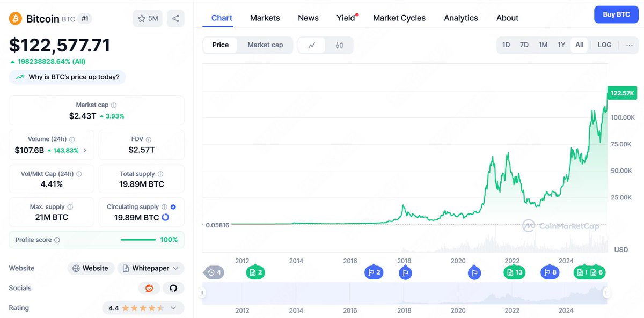644x318 pixels.
Task: Click the blue flag marker labeled 2
Action: pyautogui.click(x=374, y=271)
